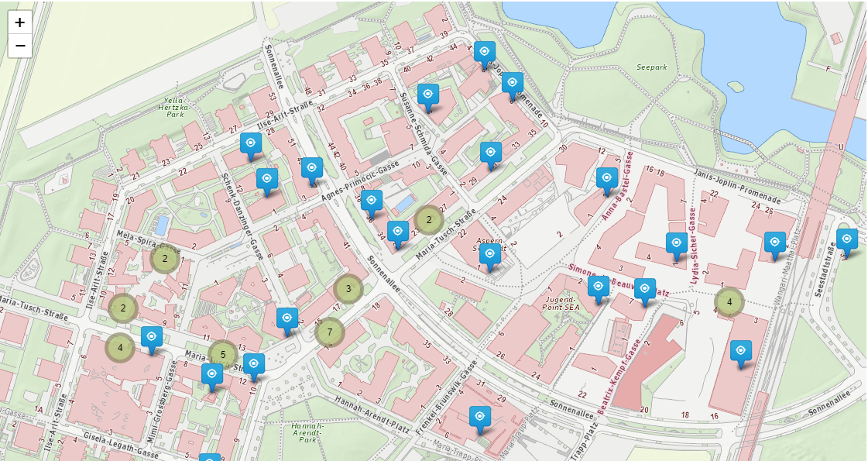Zoom out with the minus button
The height and width of the screenshot is (461, 868).
coord(19,46)
